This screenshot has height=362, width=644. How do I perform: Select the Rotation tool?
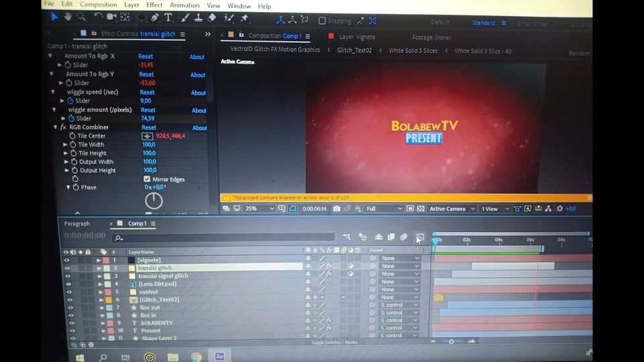[98, 17]
